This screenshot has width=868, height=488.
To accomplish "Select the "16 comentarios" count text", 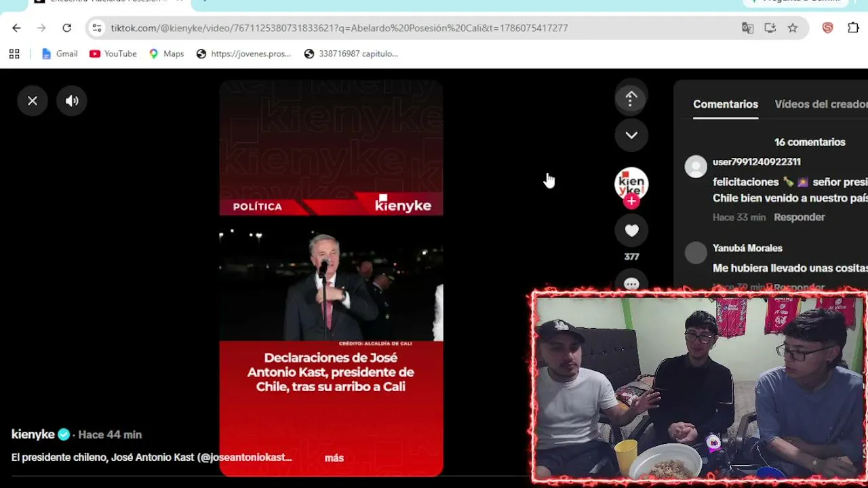I will (810, 142).
